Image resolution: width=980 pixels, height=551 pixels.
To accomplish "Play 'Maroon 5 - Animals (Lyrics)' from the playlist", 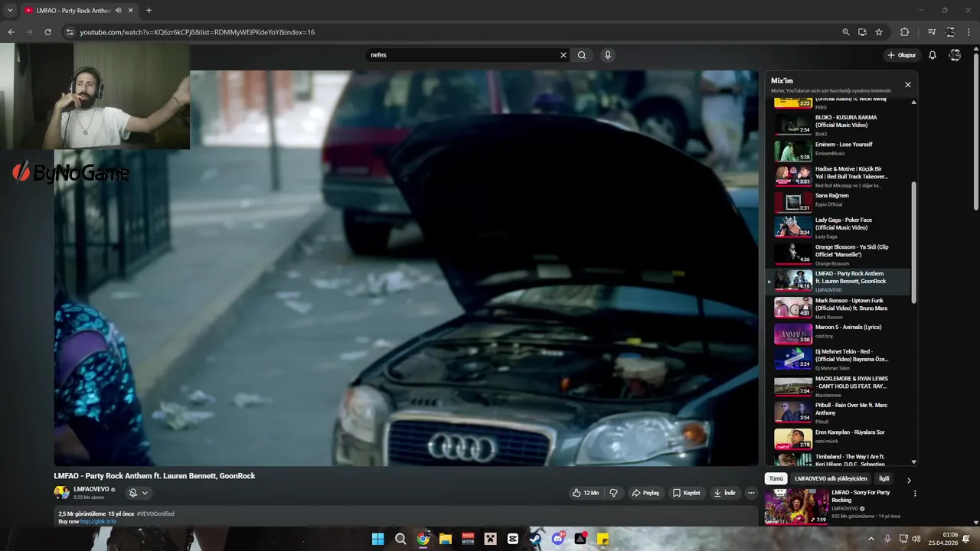I will pos(838,334).
